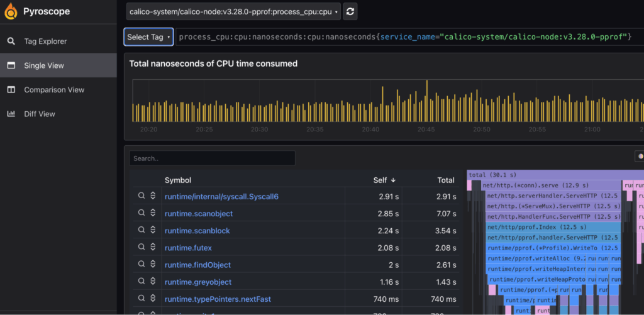Sandwich icon for runtime.scanobject row

pos(153,213)
